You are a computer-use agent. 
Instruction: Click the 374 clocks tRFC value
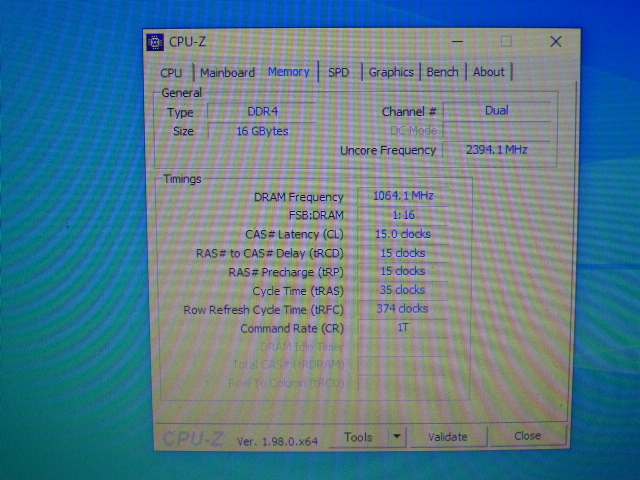[x=403, y=309]
